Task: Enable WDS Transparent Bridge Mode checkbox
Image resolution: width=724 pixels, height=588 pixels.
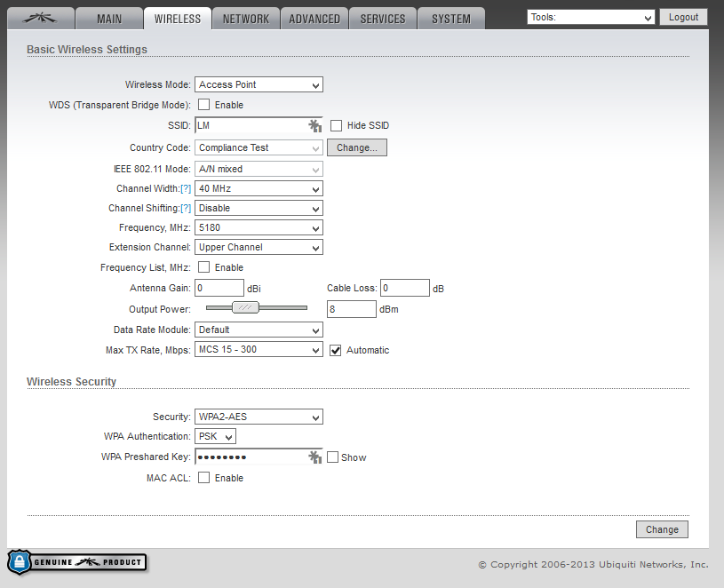Action: coord(203,105)
